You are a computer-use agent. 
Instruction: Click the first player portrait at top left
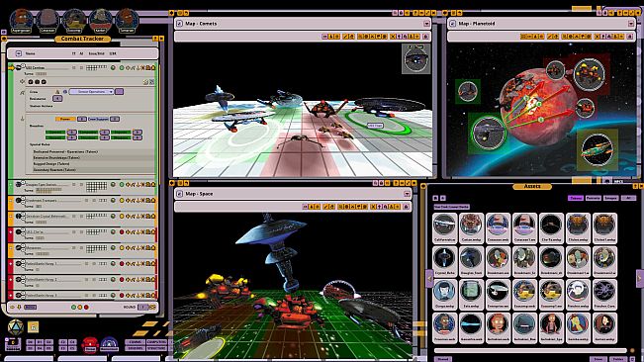(21, 20)
